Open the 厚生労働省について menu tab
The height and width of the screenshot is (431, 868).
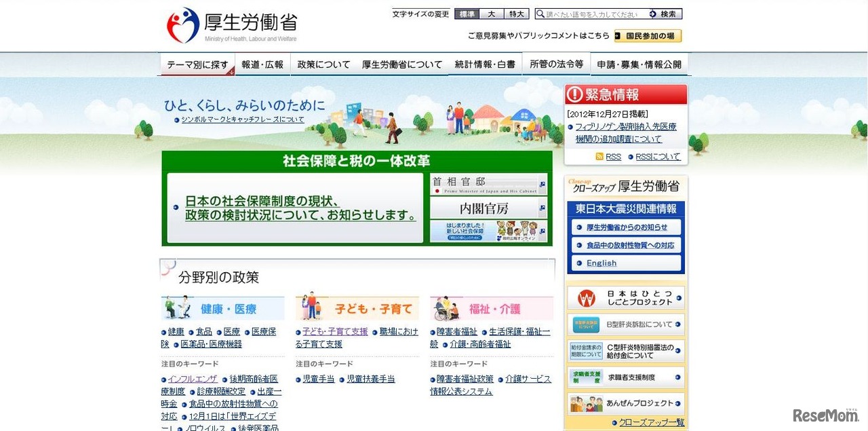pos(402,64)
